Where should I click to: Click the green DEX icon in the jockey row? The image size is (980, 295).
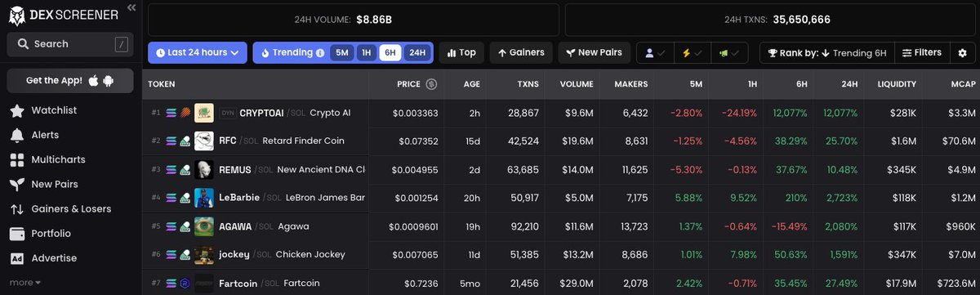(185, 255)
